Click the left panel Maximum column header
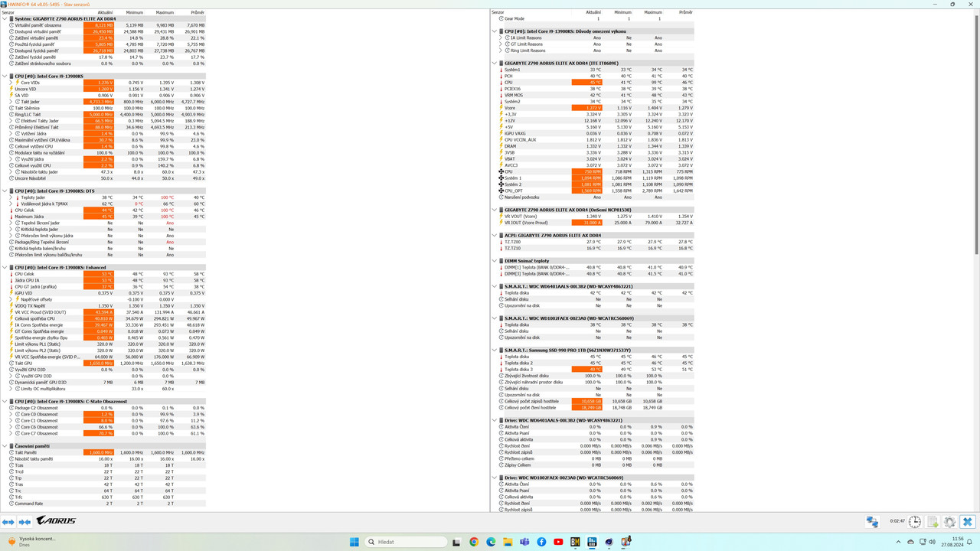 click(165, 12)
